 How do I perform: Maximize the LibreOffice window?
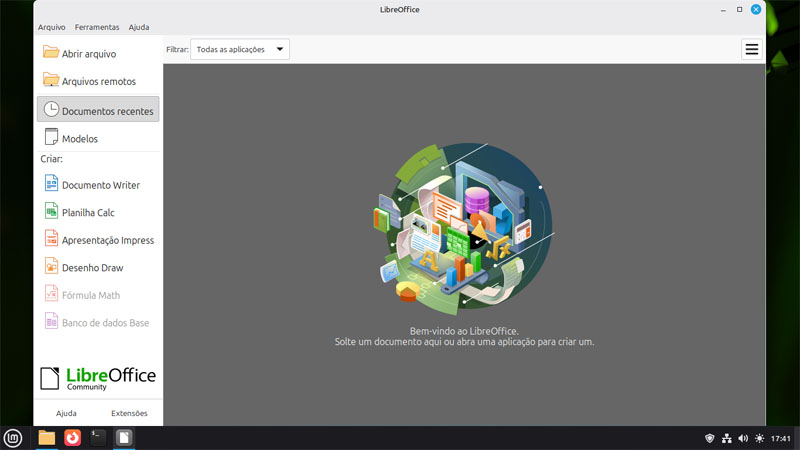click(x=739, y=10)
